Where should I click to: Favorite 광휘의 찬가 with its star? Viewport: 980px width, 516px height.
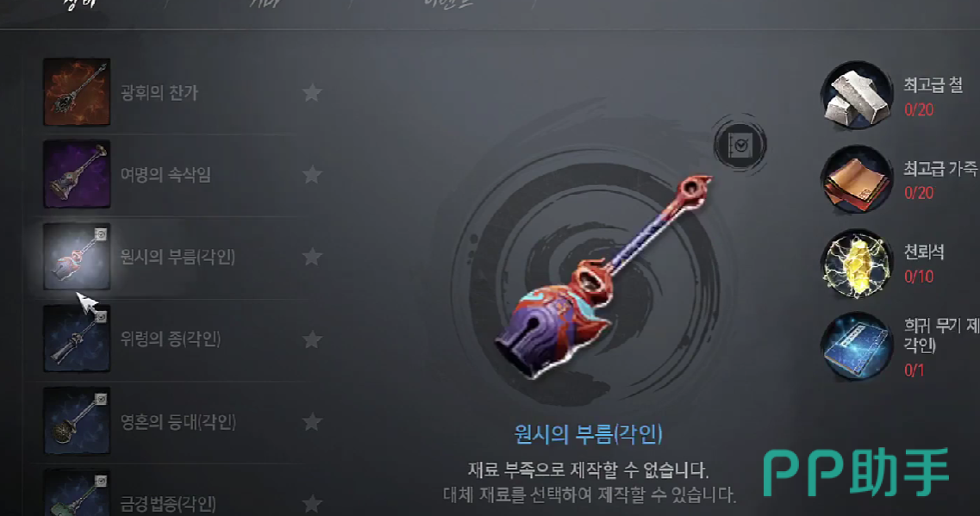(x=312, y=92)
